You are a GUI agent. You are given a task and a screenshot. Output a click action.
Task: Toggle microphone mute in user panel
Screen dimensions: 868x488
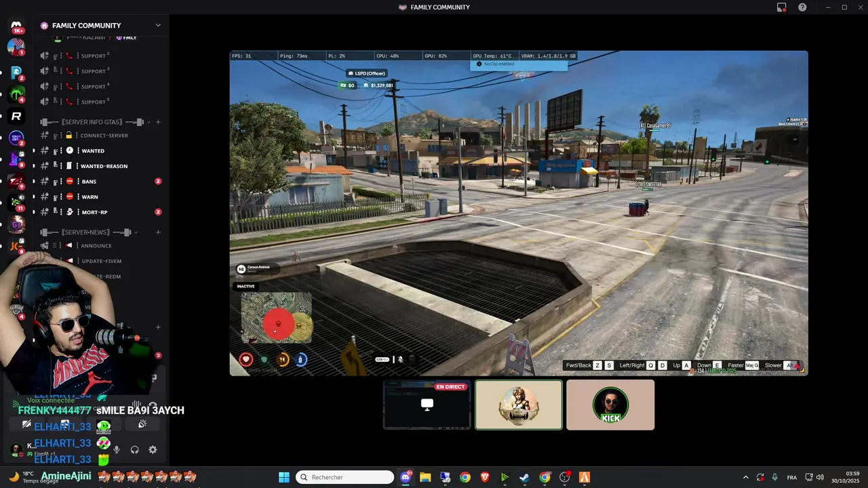[x=117, y=449]
